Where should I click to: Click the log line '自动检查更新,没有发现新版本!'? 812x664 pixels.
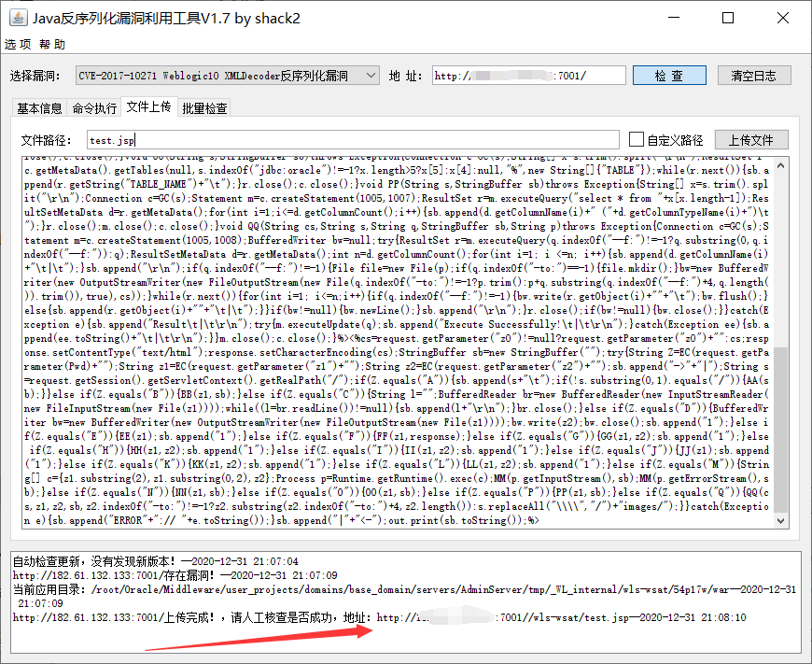tap(155, 561)
